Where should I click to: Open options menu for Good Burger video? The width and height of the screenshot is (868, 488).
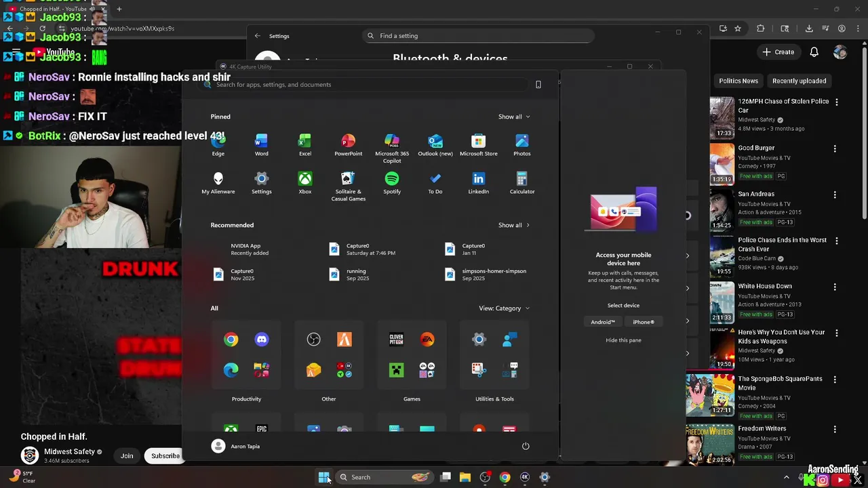835,148
